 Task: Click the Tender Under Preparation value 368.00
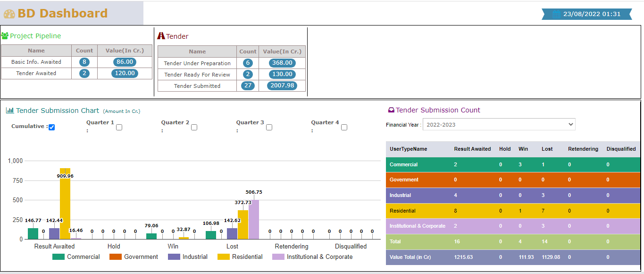(x=282, y=63)
